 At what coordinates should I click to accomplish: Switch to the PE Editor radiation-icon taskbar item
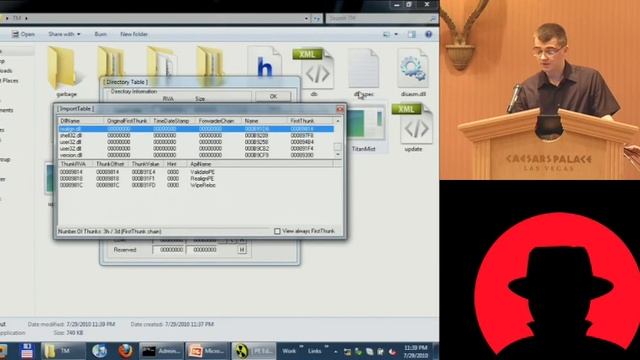254,351
